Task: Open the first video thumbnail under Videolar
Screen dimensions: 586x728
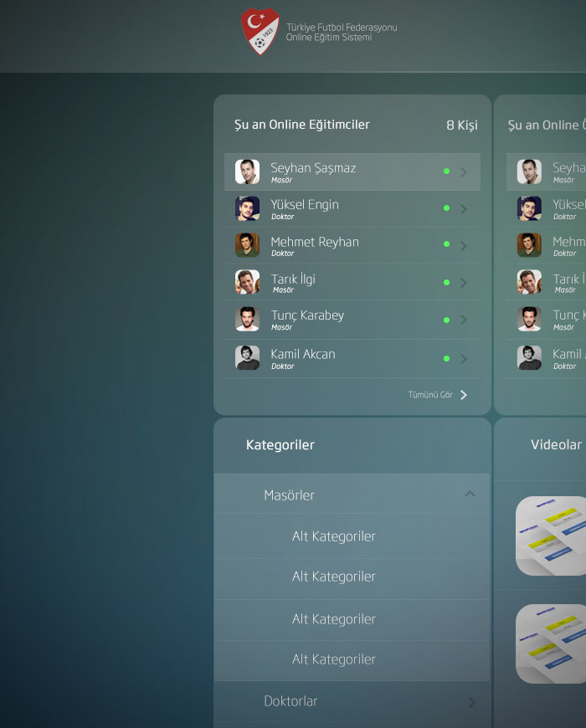Action: tap(551, 536)
